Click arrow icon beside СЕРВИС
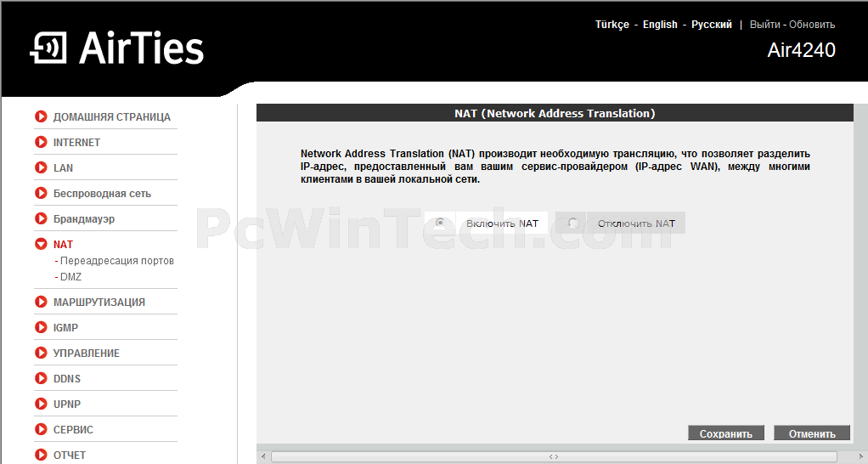The height and width of the screenshot is (464, 868). (41, 429)
